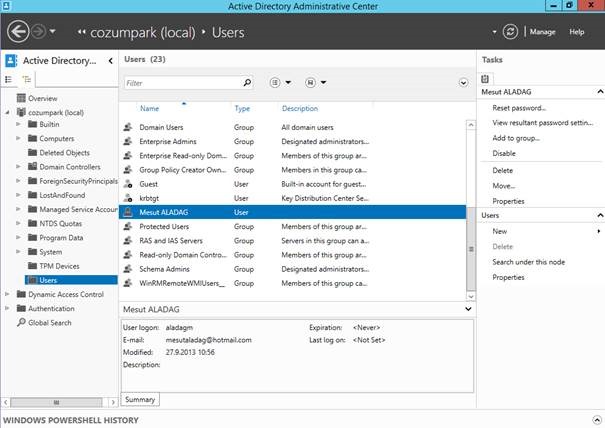Go back with the back arrow button
Viewport: 605px width, 428px height.
pos(18,31)
